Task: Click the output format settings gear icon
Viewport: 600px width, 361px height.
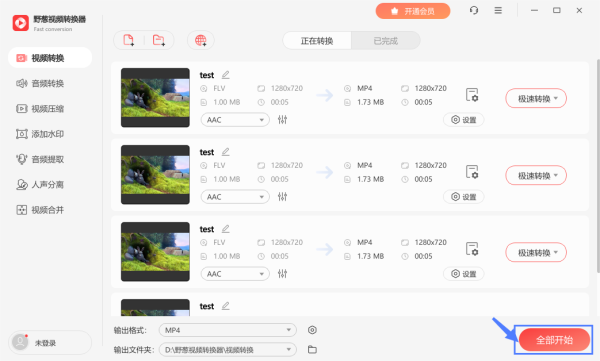Action: [312, 330]
